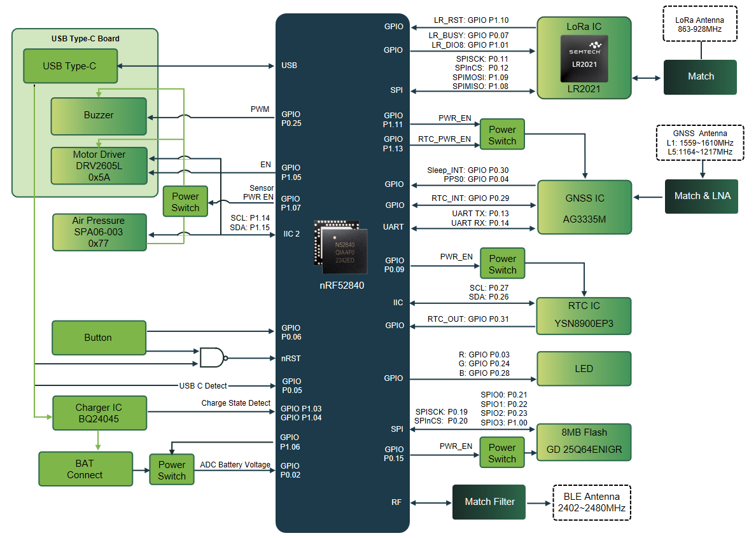This screenshot has height=538, width=756.
Task: Click the 'GPIO P0.25' pin label
Action: coord(291,118)
